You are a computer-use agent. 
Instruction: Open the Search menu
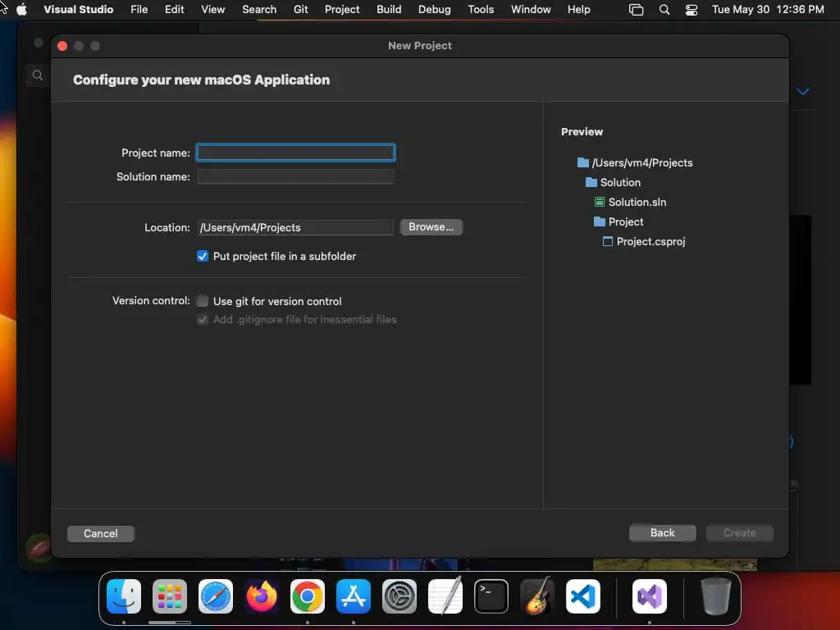click(x=259, y=10)
